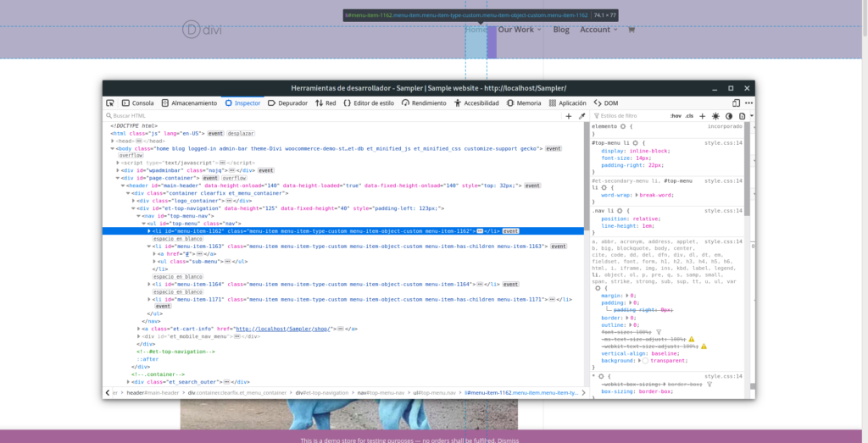The image size is (868, 443).
Task: Expand the script text/javascript node
Action: point(117,163)
